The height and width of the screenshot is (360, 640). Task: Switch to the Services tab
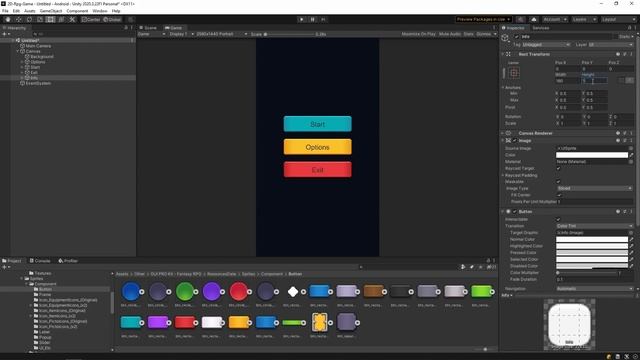[540, 28]
